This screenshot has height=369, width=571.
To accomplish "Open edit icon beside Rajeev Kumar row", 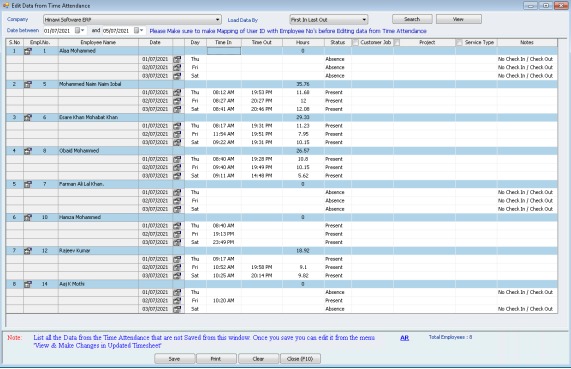I will pos(28,251).
